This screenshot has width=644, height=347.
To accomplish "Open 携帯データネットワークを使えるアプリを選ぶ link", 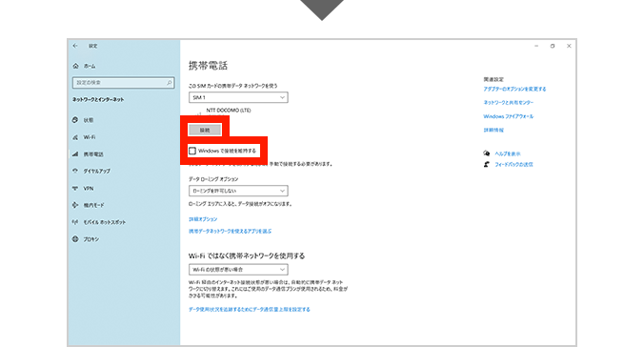I will (230, 231).
